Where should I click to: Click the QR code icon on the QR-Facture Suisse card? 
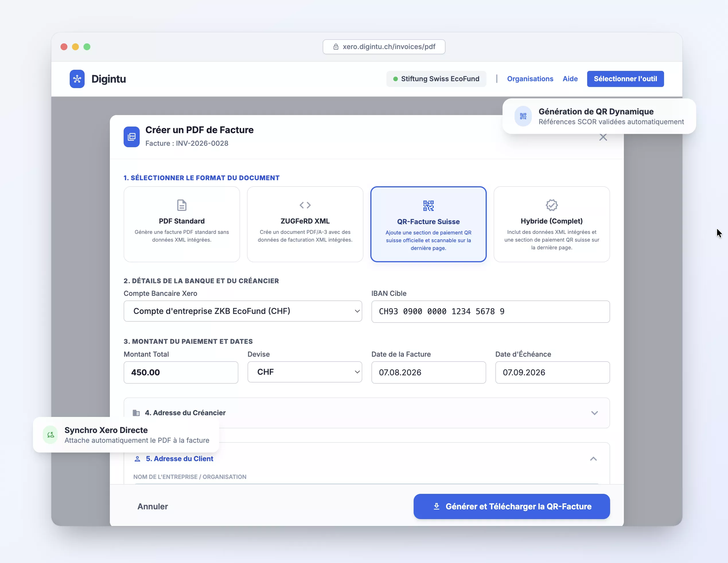428,206
